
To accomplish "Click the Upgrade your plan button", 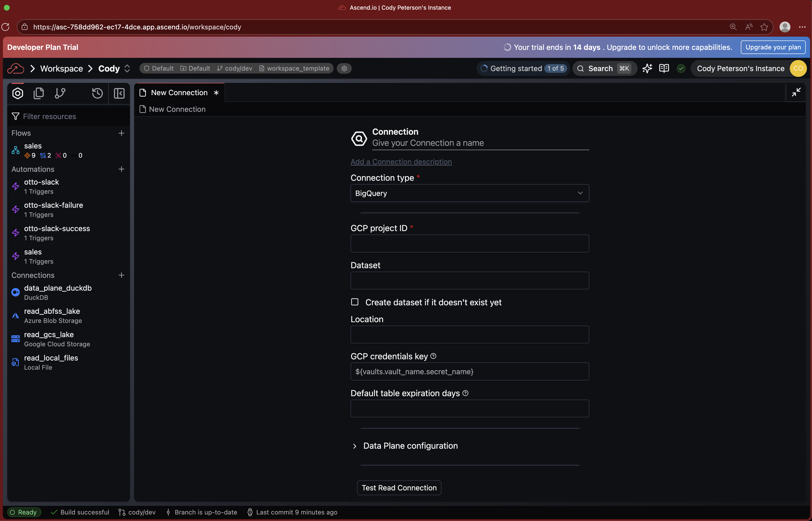I will point(773,47).
